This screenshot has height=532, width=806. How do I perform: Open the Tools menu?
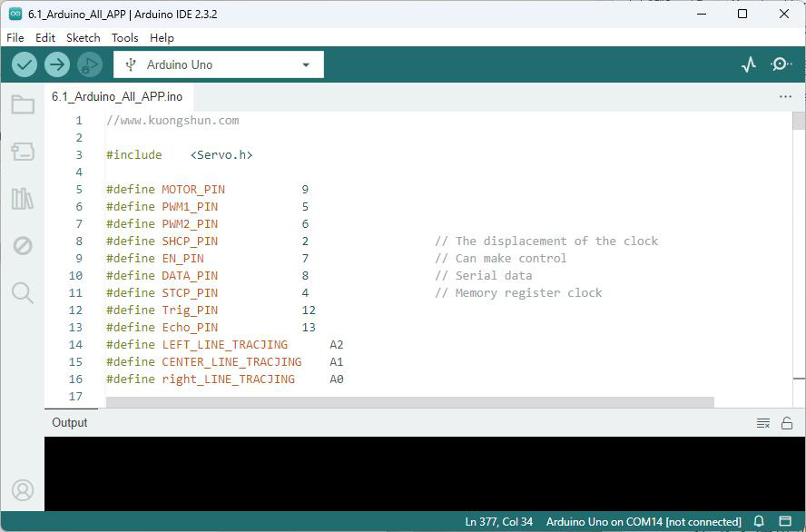click(x=125, y=37)
